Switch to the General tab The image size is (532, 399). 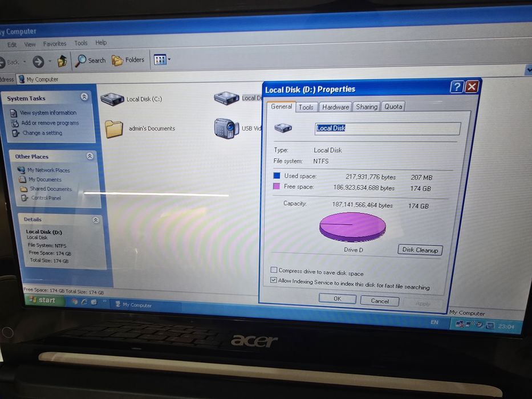281,107
